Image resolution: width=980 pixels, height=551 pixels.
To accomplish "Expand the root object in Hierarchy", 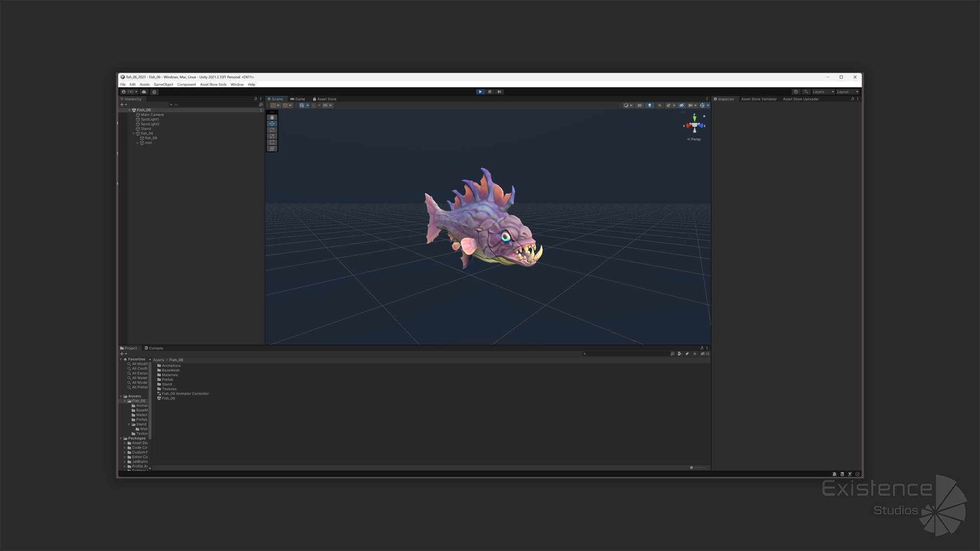I will (137, 143).
